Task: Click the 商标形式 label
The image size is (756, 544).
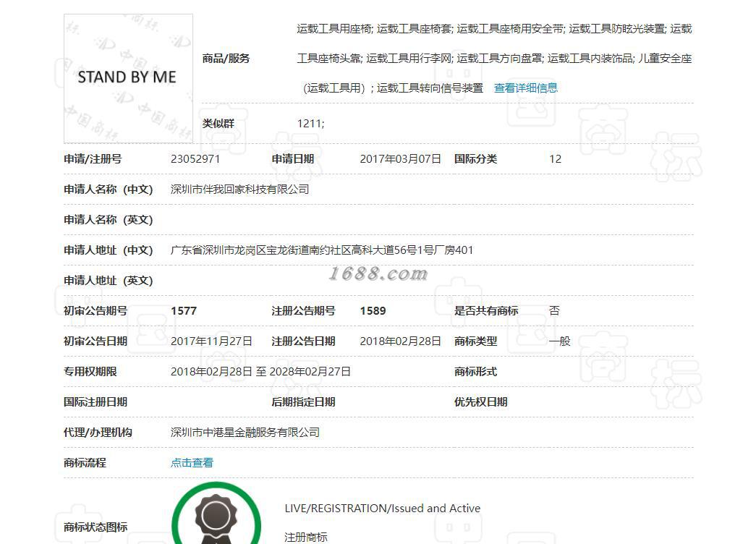Action: coord(475,372)
